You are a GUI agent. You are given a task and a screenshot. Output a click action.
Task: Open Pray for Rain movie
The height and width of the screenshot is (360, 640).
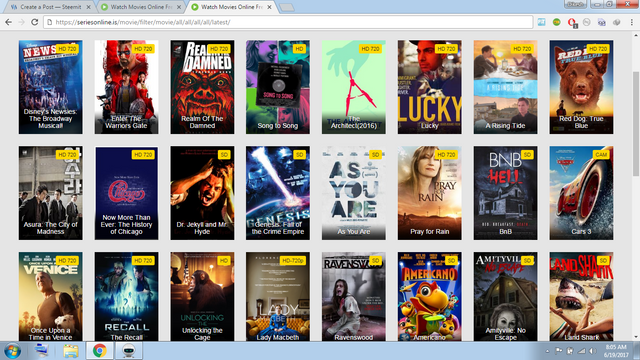[430, 193]
